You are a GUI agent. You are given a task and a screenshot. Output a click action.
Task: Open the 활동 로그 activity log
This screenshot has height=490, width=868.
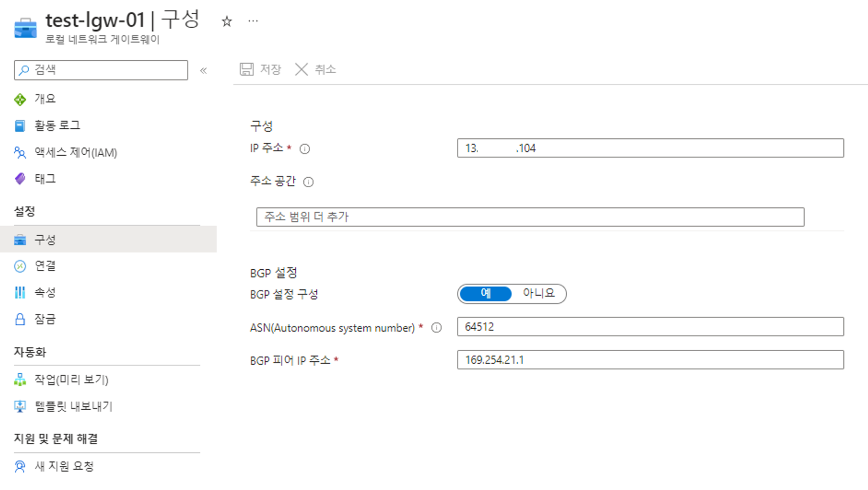pyautogui.click(x=57, y=126)
